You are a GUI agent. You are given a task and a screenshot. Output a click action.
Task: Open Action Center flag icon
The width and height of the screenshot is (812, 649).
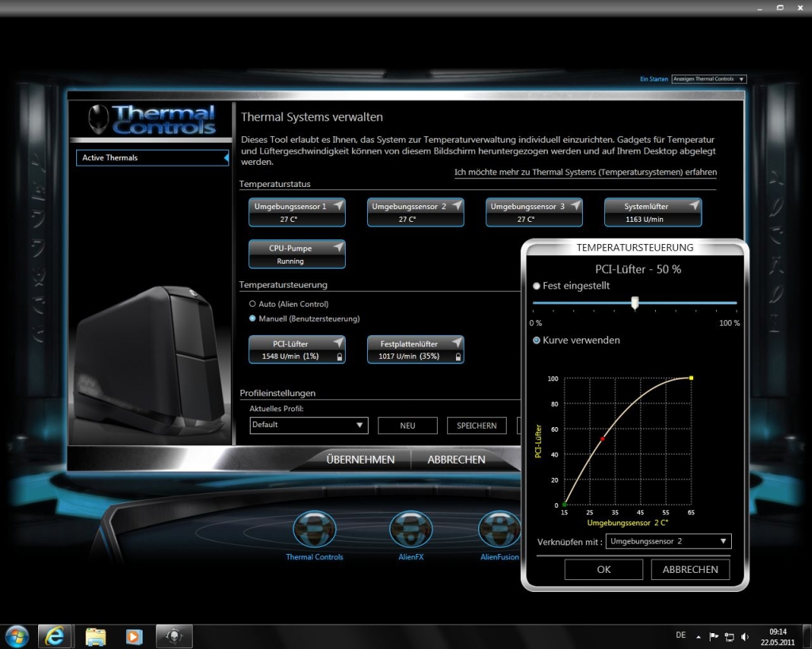pyautogui.click(x=714, y=636)
